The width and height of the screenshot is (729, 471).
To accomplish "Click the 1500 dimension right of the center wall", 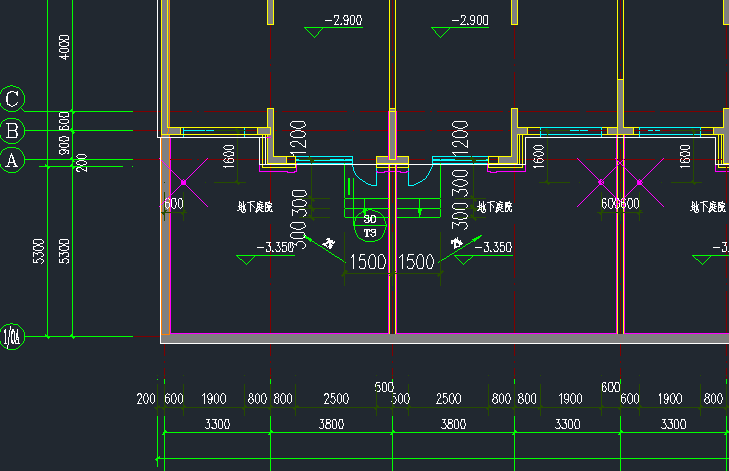I will pos(416,262).
